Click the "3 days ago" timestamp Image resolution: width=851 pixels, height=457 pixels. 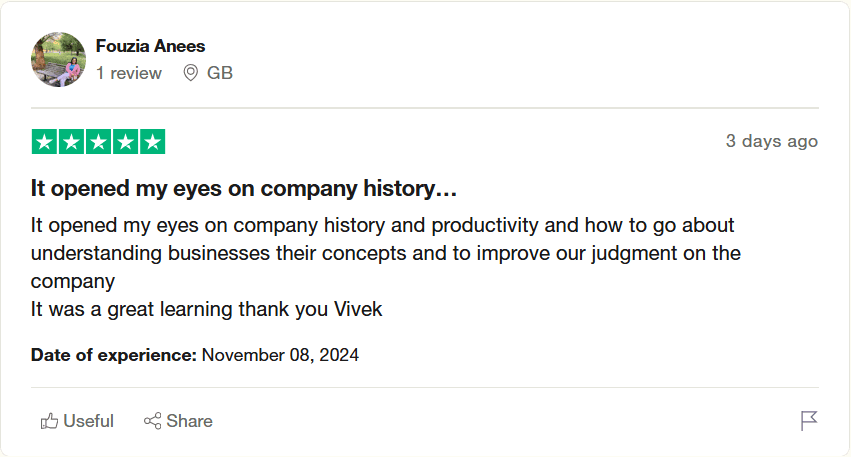click(x=771, y=141)
